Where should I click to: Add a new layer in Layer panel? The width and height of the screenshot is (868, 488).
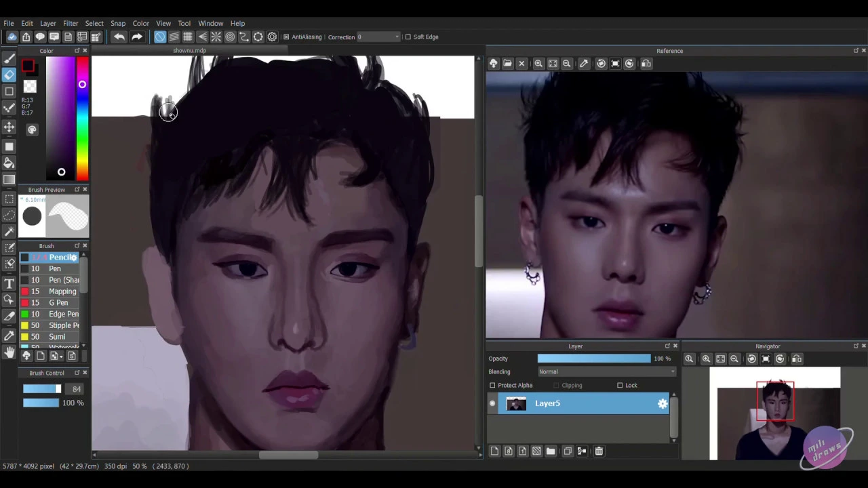pos(494,451)
